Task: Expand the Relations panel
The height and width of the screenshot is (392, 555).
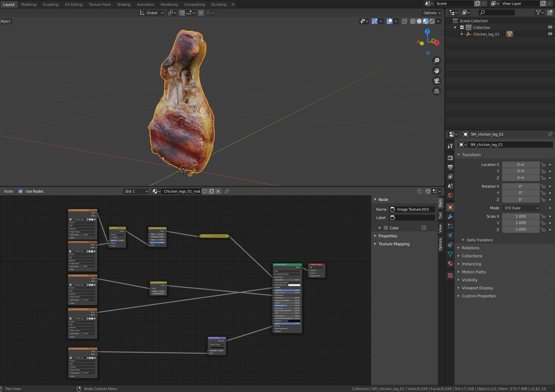Action: (x=458, y=248)
